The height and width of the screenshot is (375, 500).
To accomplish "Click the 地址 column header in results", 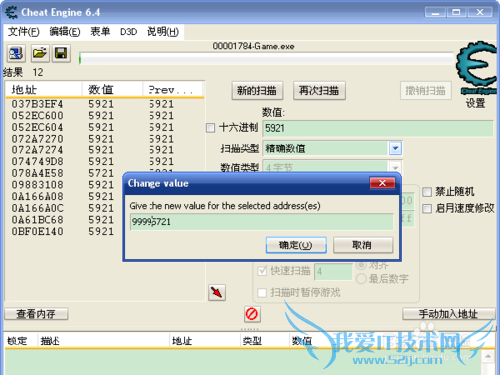I will (x=44, y=90).
